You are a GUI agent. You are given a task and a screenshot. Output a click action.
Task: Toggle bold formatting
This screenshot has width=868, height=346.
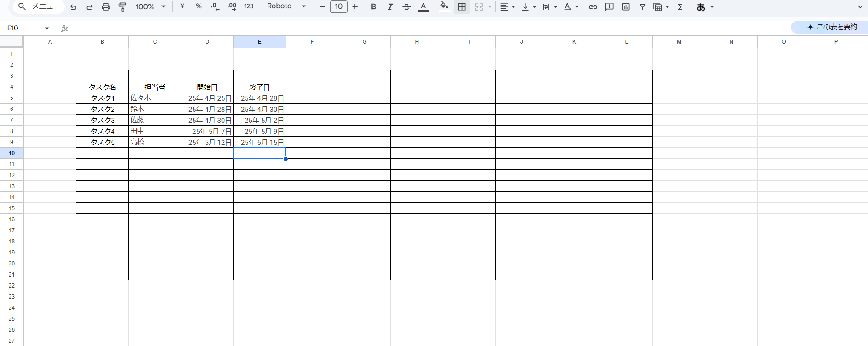click(373, 7)
